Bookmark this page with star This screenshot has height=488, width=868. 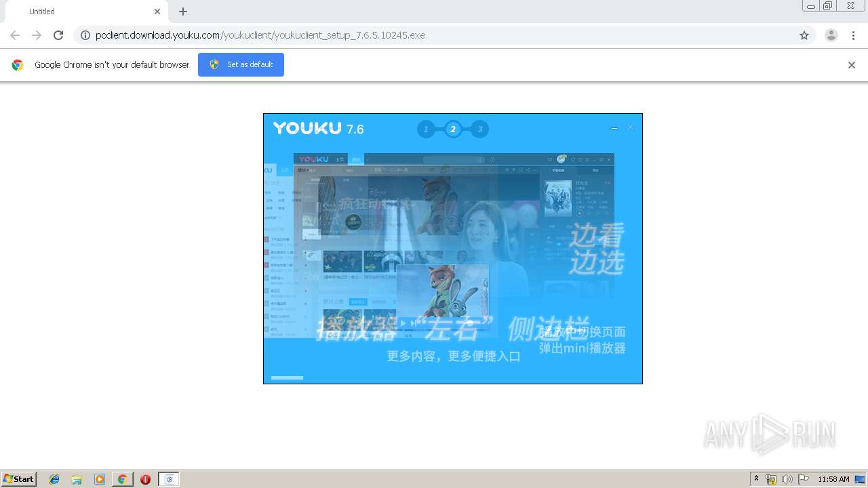pos(804,35)
